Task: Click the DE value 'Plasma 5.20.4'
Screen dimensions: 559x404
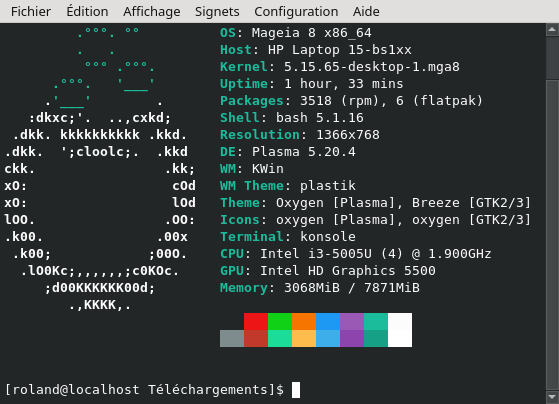Action: pyautogui.click(x=304, y=152)
